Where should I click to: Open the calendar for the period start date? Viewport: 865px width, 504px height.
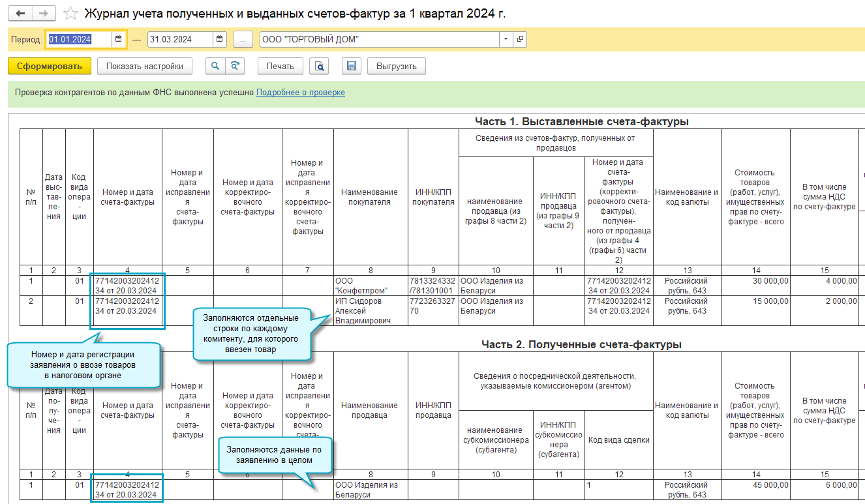[x=118, y=39]
